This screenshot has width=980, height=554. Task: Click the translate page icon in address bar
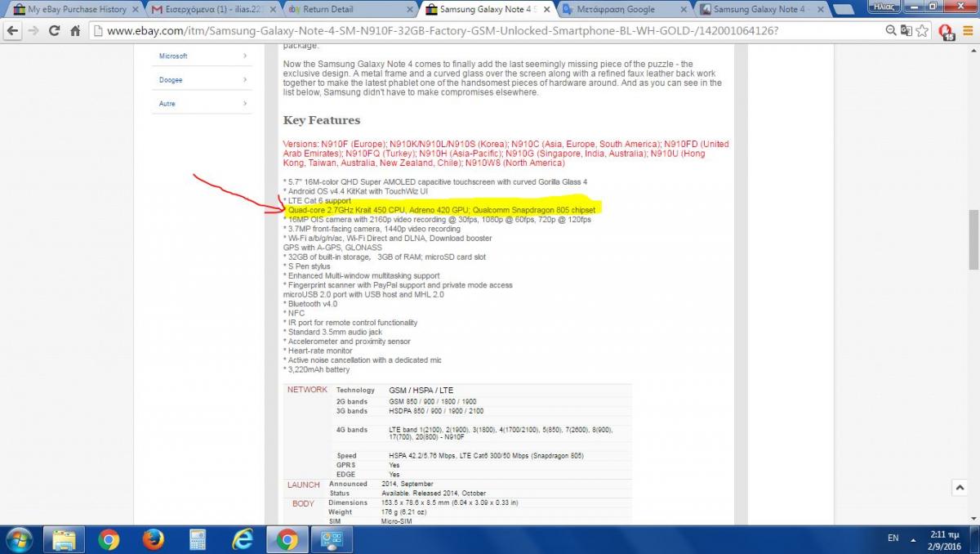(x=906, y=31)
